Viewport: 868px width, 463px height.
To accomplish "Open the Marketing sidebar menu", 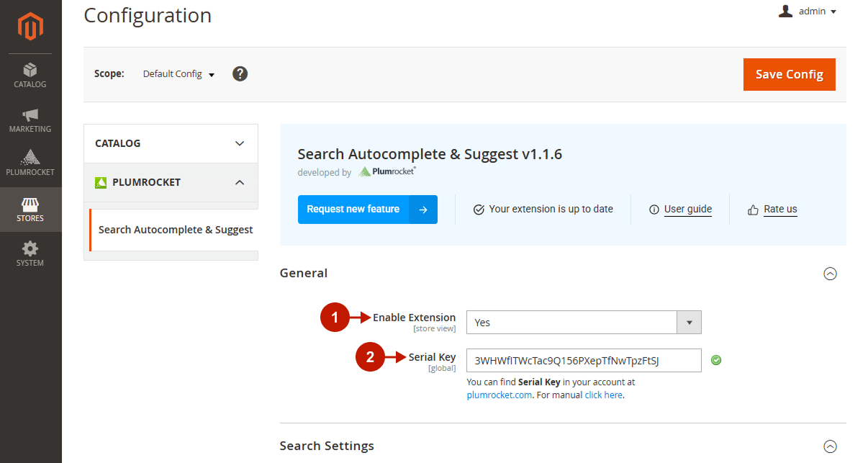I will click(x=30, y=120).
